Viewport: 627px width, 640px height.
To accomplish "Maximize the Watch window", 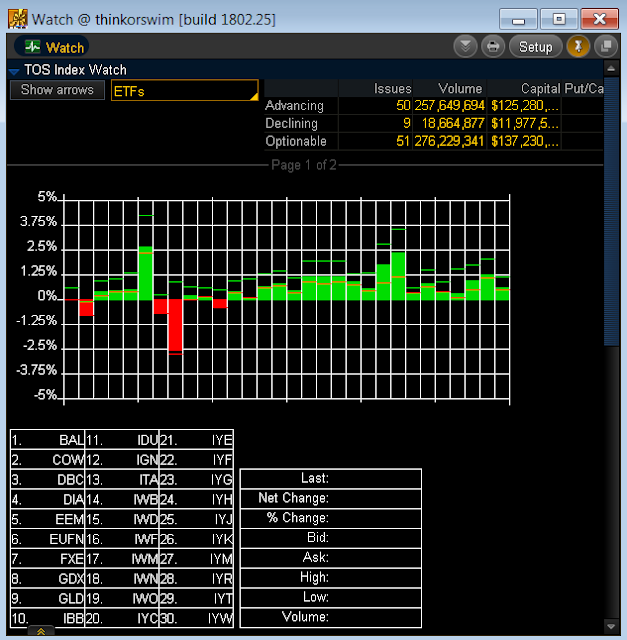I will pyautogui.click(x=559, y=19).
